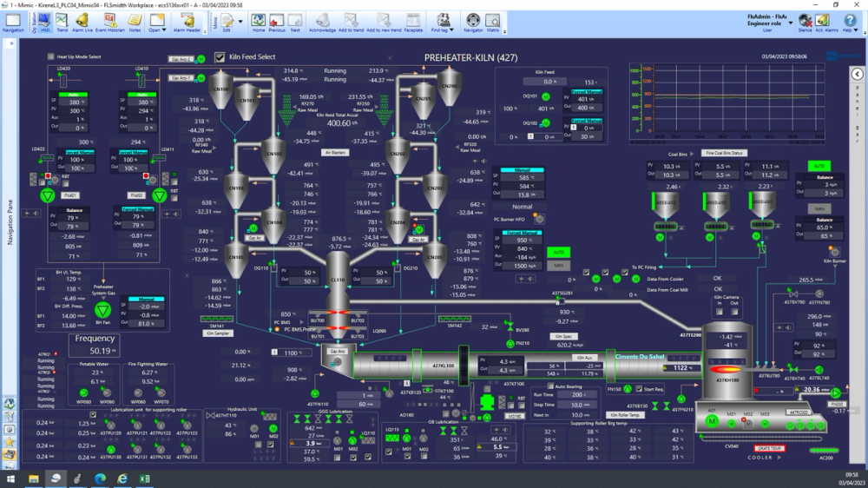This screenshot has width=868, height=488.
Task: Go to the Next mimic
Action: click(295, 23)
